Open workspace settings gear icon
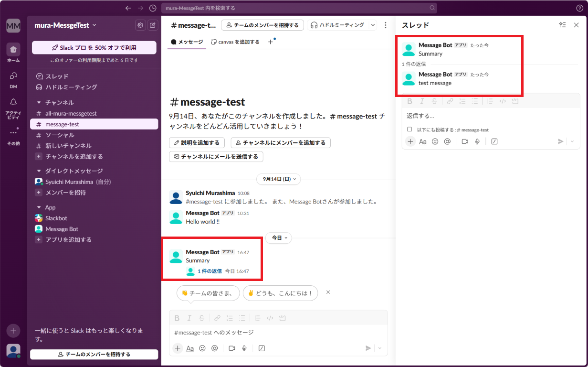The image size is (588, 367). tap(140, 25)
